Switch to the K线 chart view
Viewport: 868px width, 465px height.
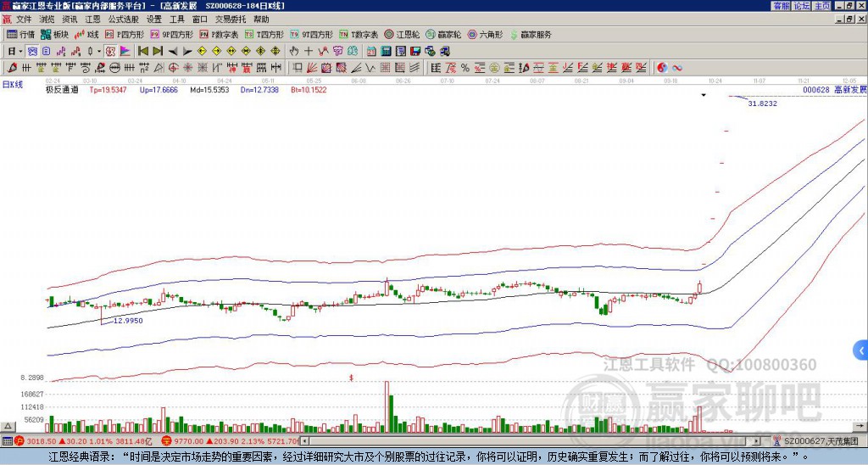coord(87,34)
